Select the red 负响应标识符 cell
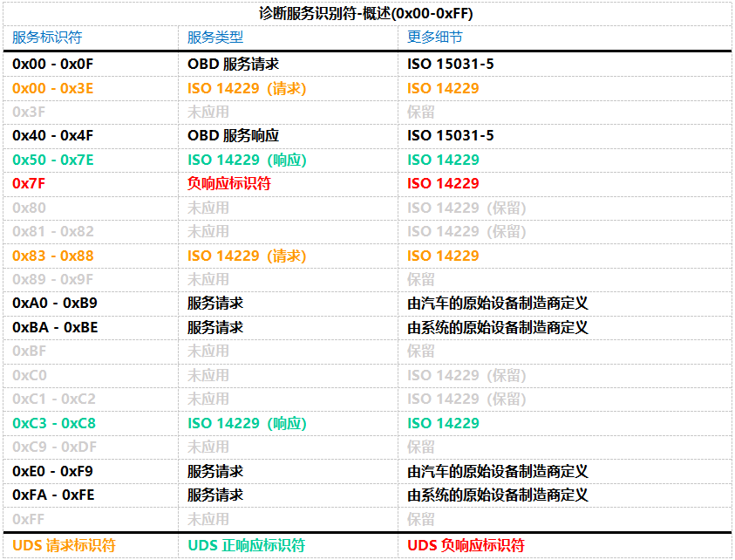735x560 pixels. pos(229,184)
